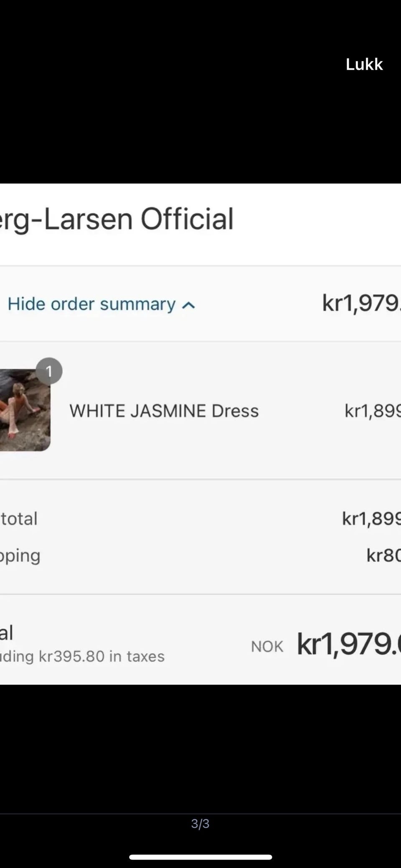
Task: Tap the black area below the image
Action: [x=200, y=748]
